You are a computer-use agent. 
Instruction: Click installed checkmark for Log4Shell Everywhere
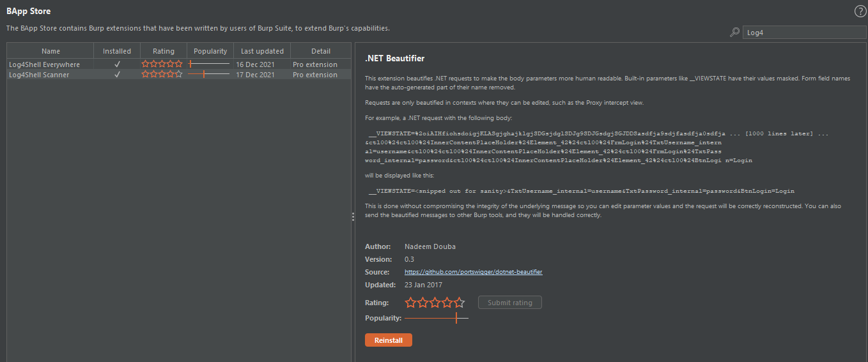coord(117,64)
